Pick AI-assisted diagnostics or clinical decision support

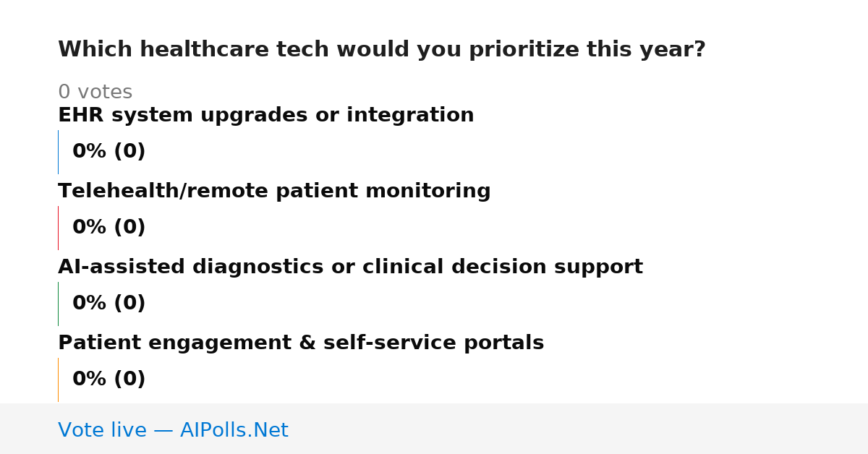coord(350,267)
